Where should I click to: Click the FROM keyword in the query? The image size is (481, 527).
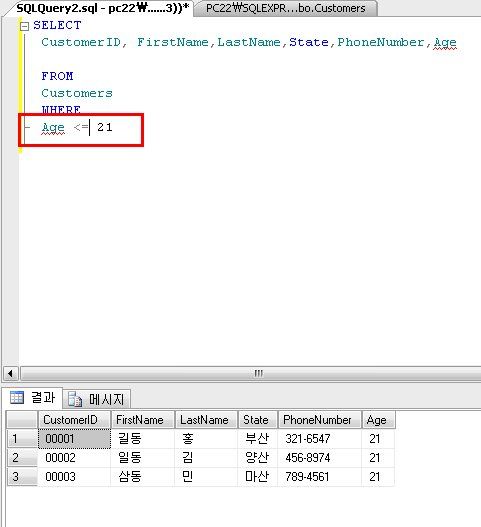tap(57, 76)
